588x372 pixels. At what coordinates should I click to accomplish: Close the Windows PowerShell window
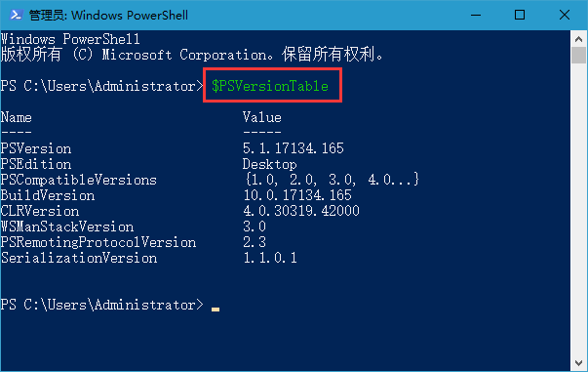point(565,15)
